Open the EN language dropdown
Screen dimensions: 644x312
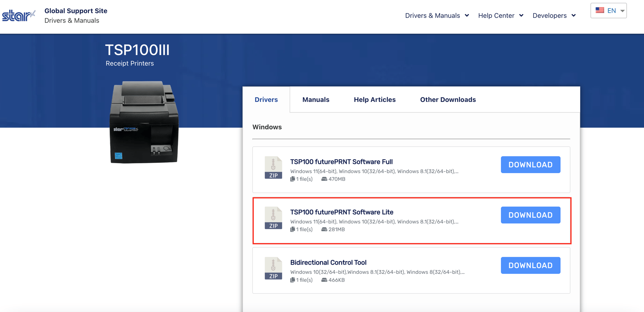click(x=608, y=11)
